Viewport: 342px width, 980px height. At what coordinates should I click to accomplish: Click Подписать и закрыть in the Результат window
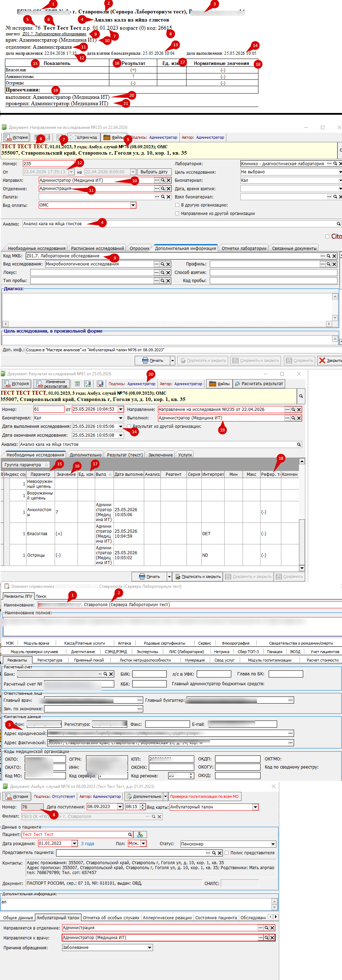[198, 576]
